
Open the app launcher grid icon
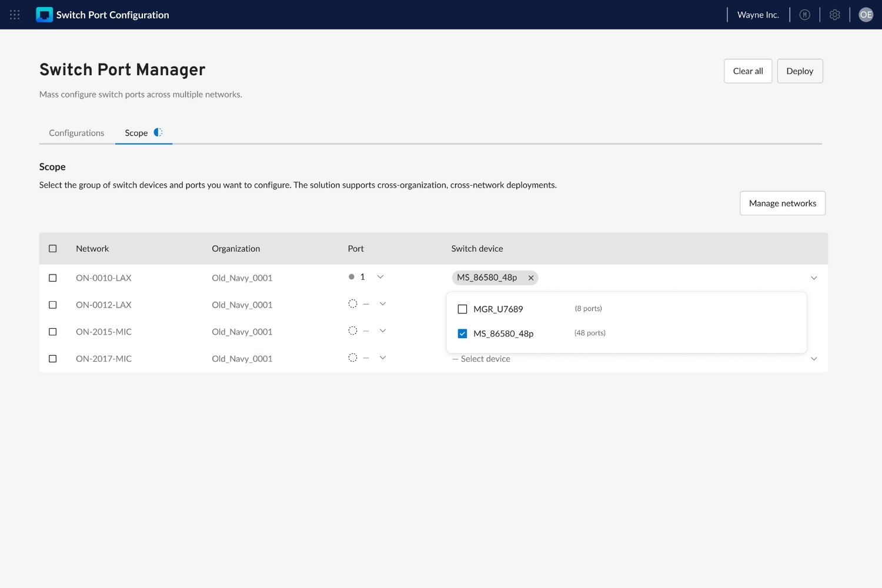coord(15,15)
